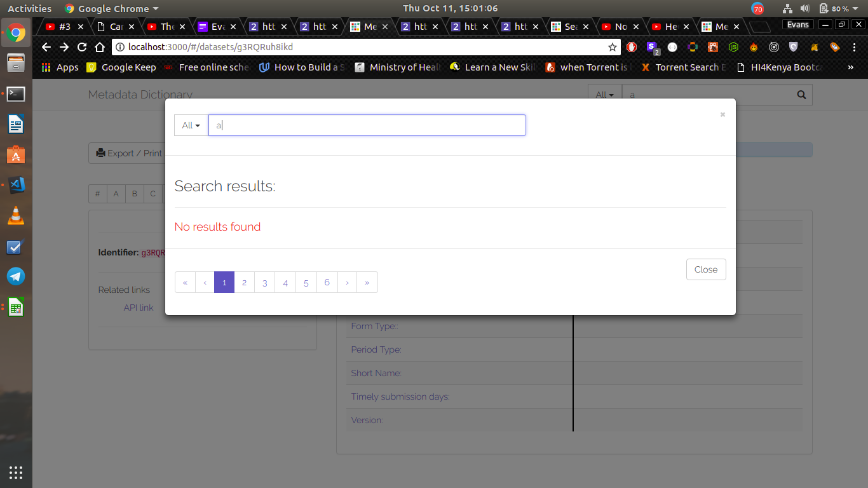Jump to last page with » button
Image resolution: width=868 pixels, height=488 pixels.
coord(367,282)
